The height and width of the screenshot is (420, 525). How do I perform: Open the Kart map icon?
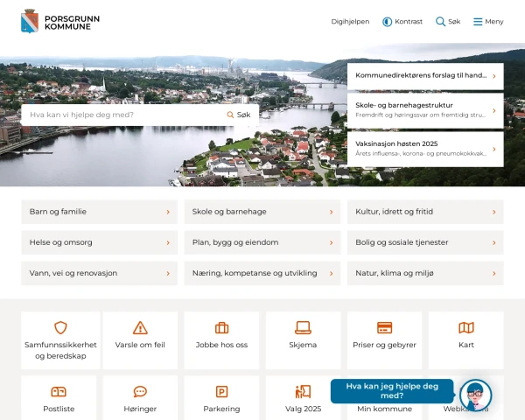pos(466,328)
